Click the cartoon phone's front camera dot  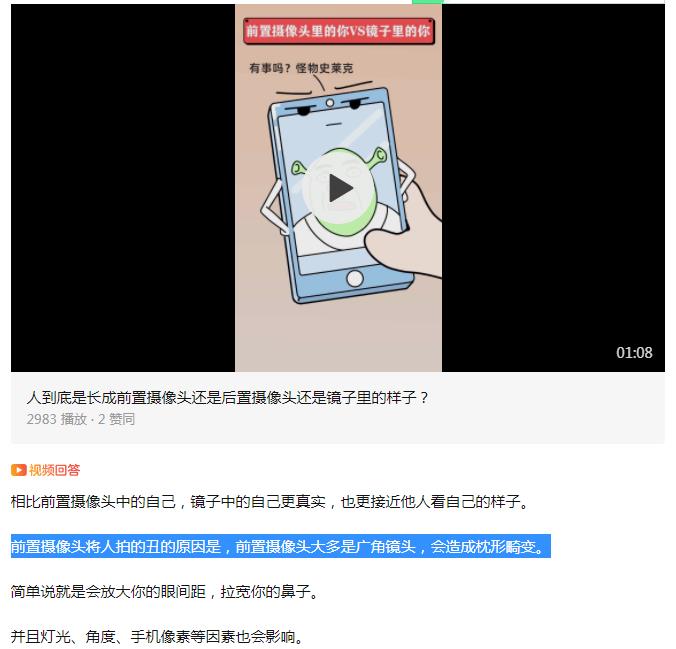coord(330,103)
